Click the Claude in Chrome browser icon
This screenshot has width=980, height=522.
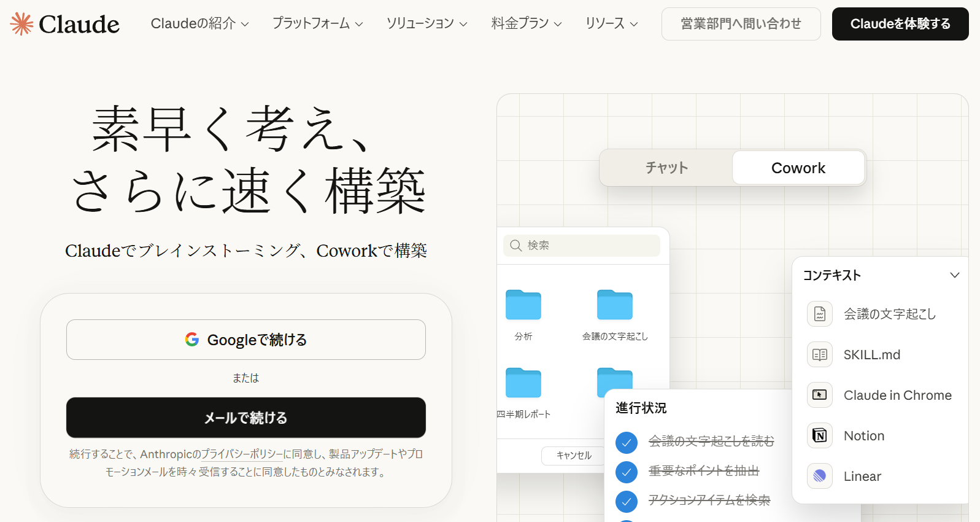pyautogui.click(x=820, y=395)
